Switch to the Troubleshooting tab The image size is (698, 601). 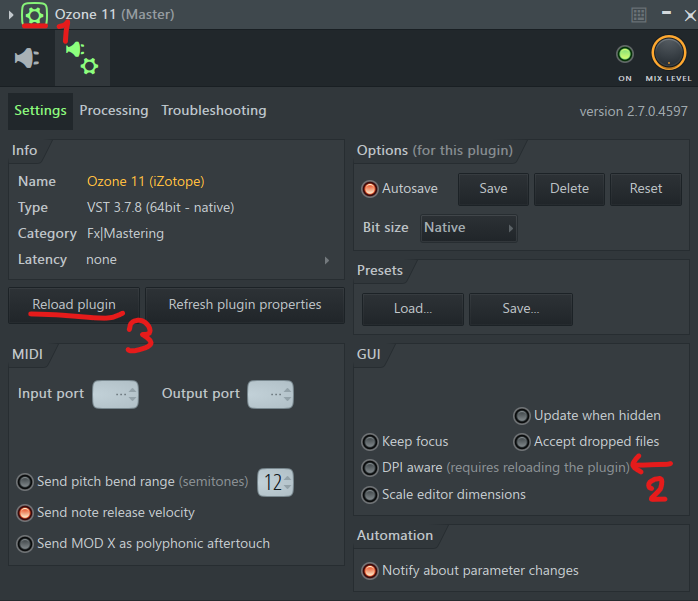[x=214, y=110]
